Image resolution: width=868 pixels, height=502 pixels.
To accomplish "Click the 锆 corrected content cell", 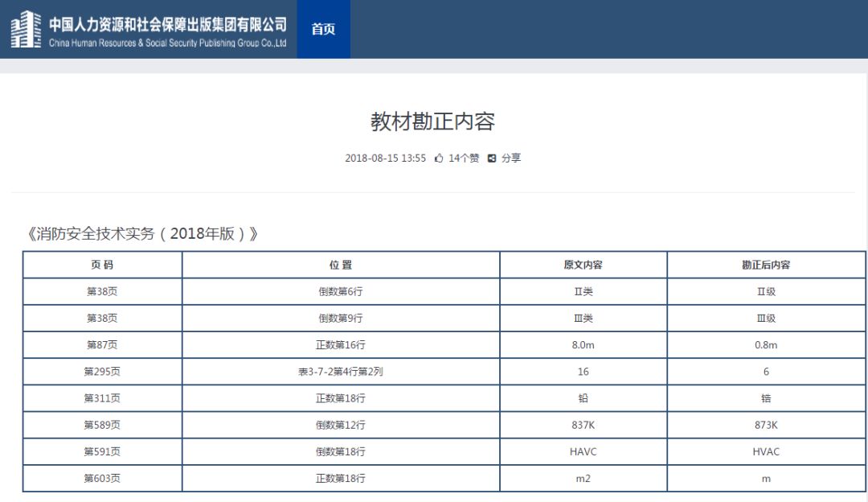I will coord(766,398).
